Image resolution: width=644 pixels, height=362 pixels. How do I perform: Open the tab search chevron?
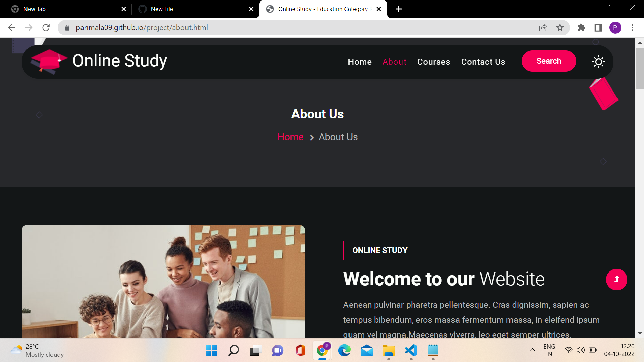(558, 8)
